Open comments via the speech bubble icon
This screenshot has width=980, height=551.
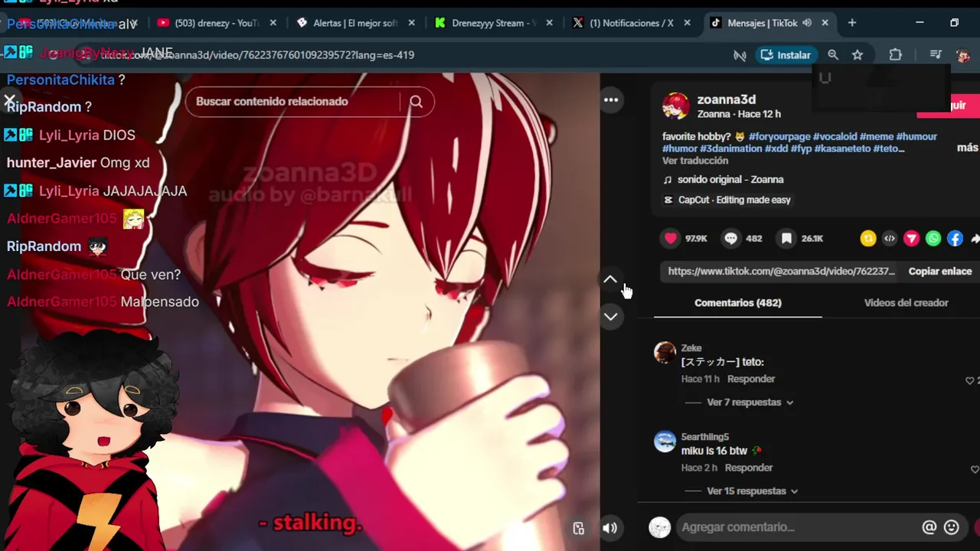731,239
